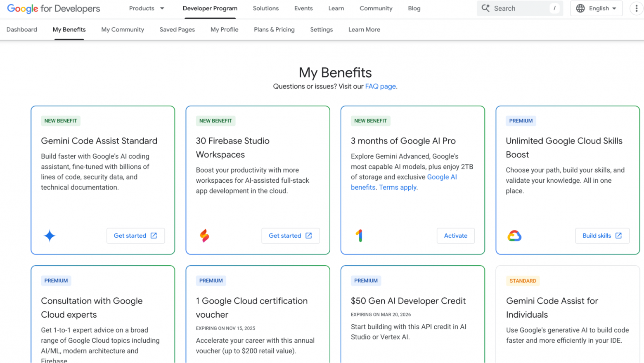Activate the 3 months of Google AI Pro benefit

[x=455, y=236]
